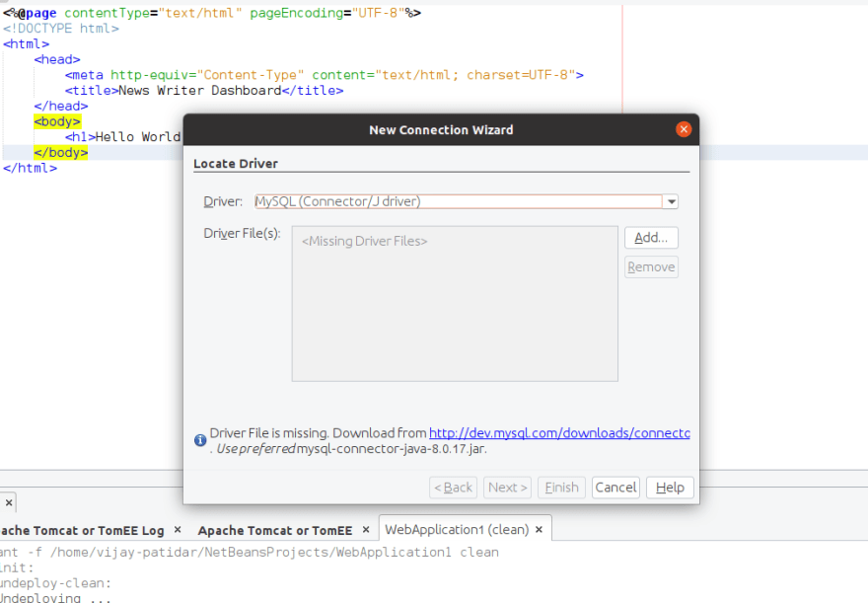Click the title tag line in editor

pos(204,90)
